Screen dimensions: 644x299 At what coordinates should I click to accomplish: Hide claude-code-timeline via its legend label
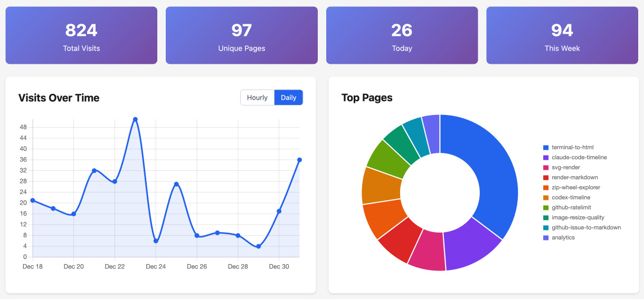579,158
